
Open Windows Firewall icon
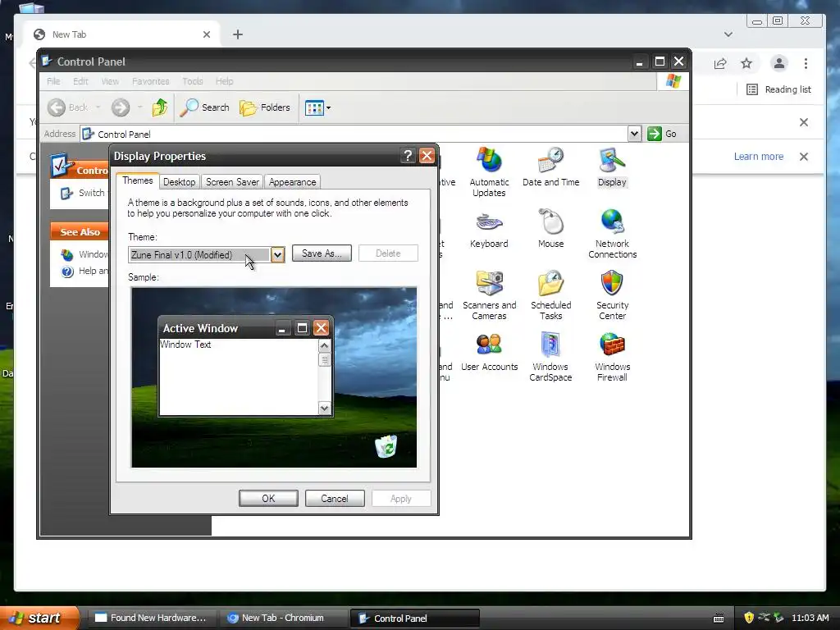[x=612, y=357]
